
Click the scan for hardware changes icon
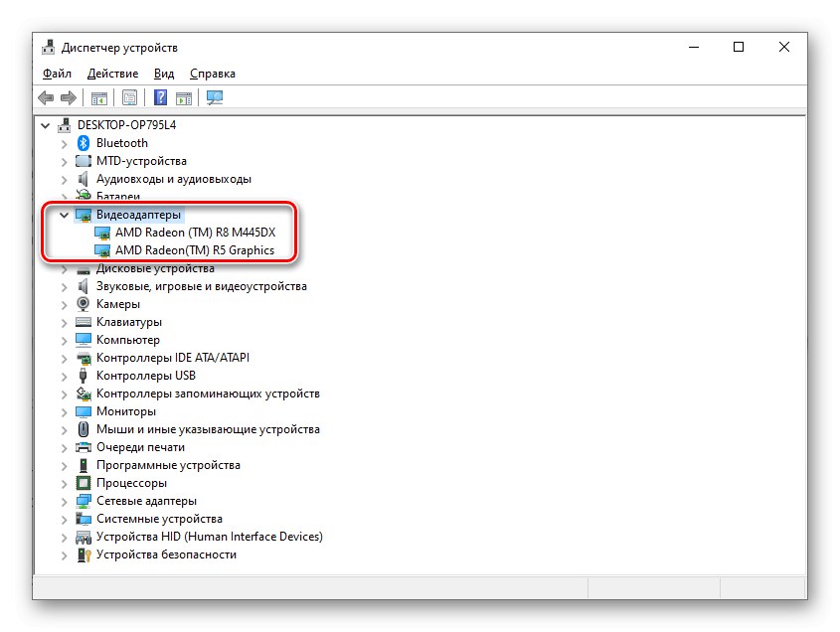point(215,98)
